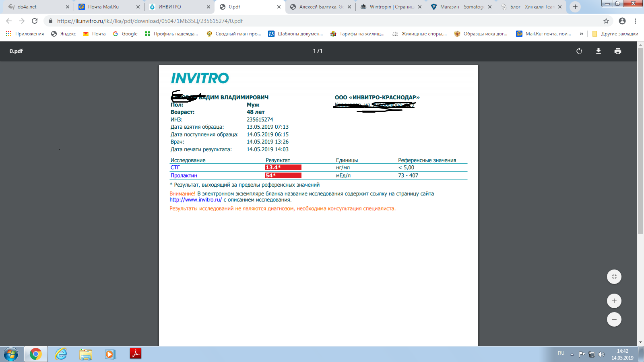This screenshot has width=644, height=362.
Task: Reload the current page
Action: (35, 21)
